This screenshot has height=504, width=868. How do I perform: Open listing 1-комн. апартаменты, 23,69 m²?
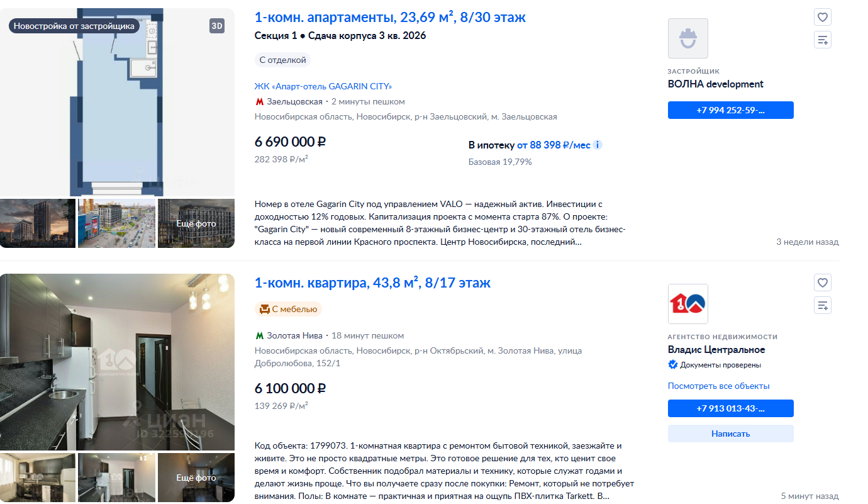(390, 18)
